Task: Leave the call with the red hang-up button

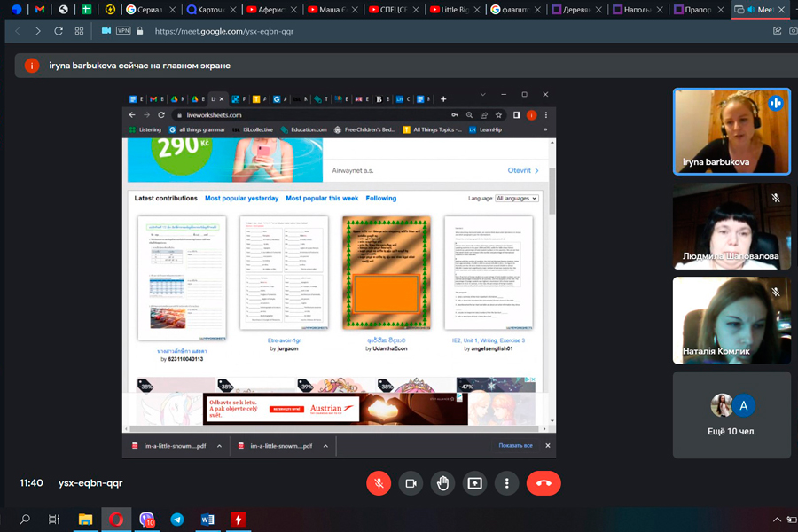Action: [x=544, y=483]
